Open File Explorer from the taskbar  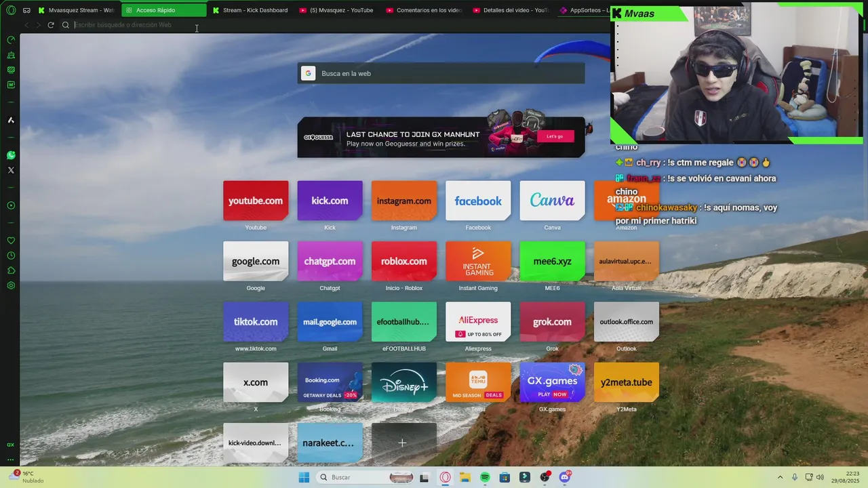(x=465, y=477)
